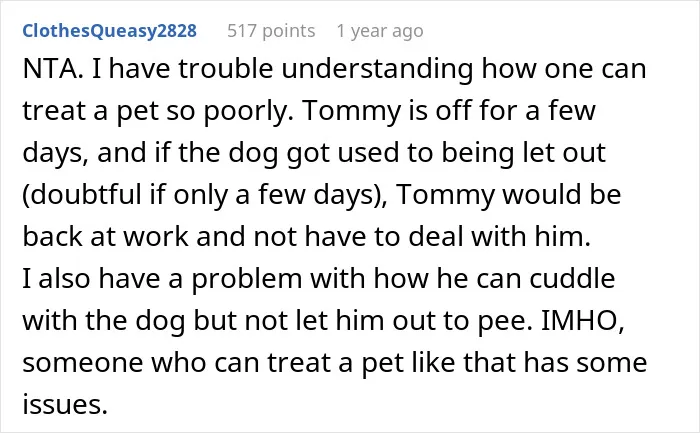700x433 pixels.
Task: Click the abbreviation IMHO
Action: click(582, 321)
